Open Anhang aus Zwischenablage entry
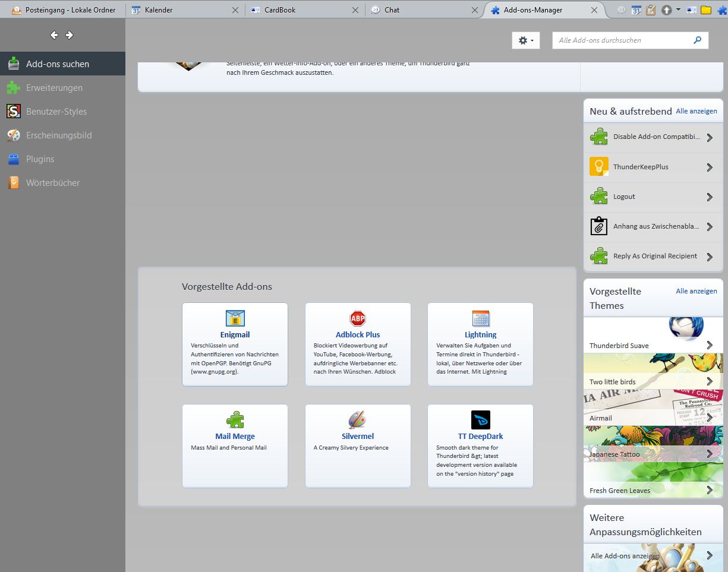The height and width of the screenshot is (572, 728). [653, 227]
